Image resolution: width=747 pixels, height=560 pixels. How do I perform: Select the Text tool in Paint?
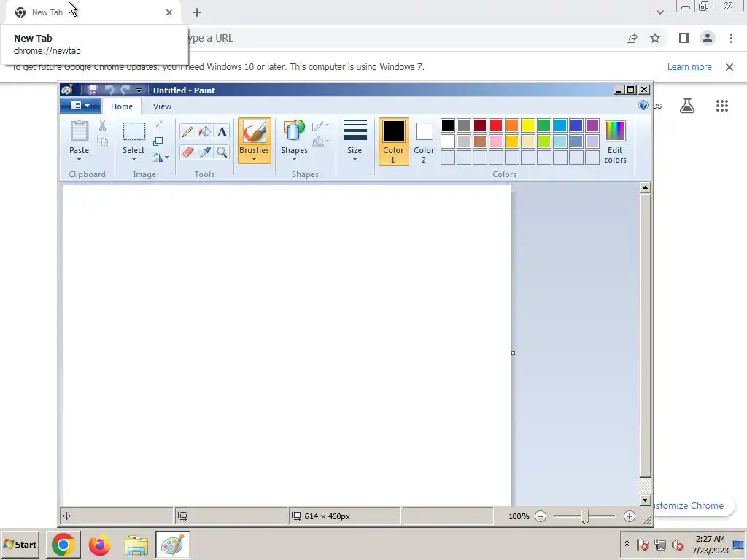222,131
